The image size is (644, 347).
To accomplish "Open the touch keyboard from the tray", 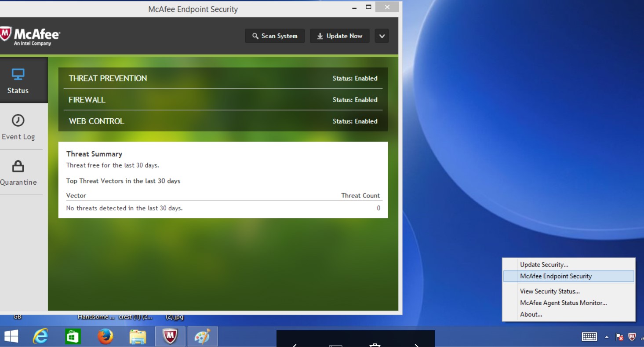I will pyautogui.click(x=589, y=337).
